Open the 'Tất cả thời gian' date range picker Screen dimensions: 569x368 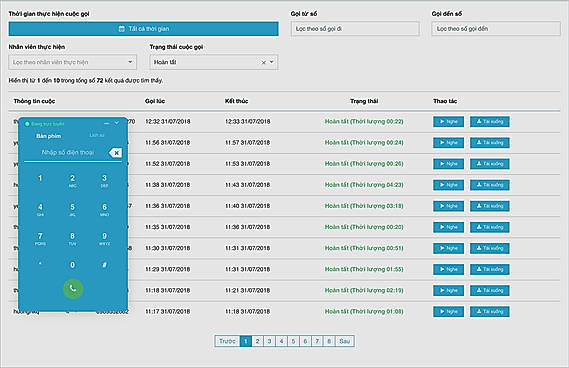(143, 29)
